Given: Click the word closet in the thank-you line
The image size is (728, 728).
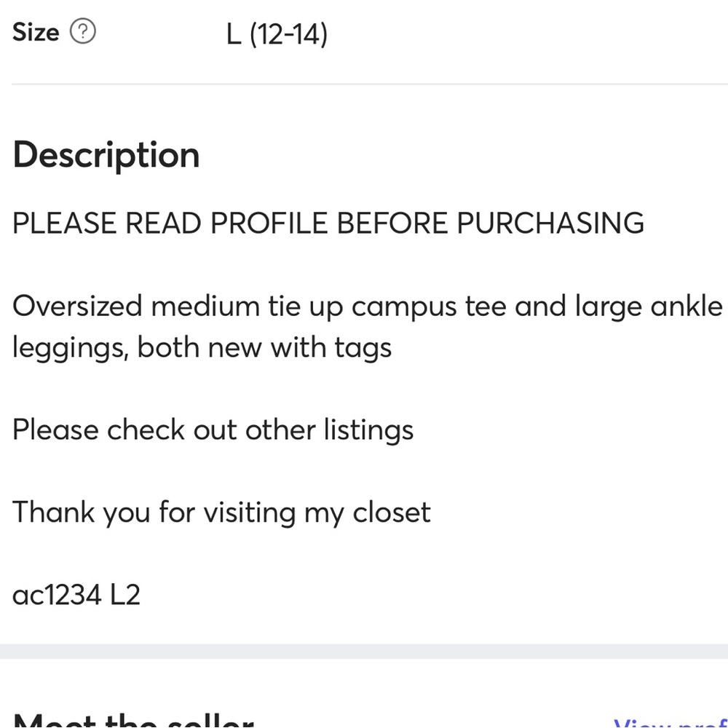Looking at the screenshot, I should click(392, 513).
